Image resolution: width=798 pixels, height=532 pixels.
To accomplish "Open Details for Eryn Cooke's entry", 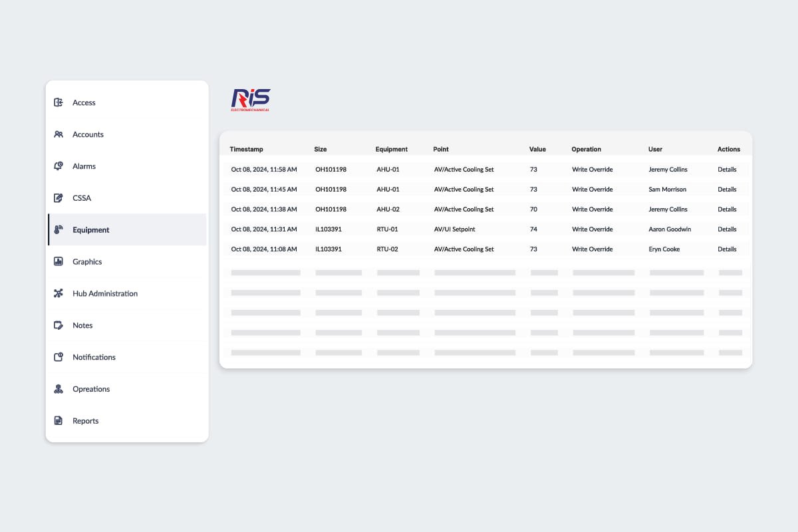I will (727, 249).
